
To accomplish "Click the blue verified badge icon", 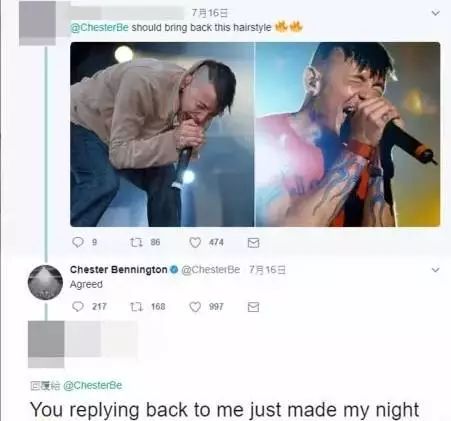I will click(174, 269).
